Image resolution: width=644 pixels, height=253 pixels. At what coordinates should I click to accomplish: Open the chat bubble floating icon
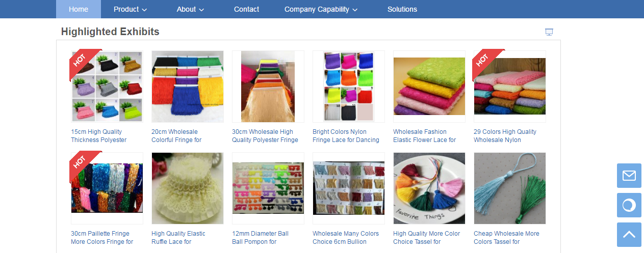tap(629, 205)
